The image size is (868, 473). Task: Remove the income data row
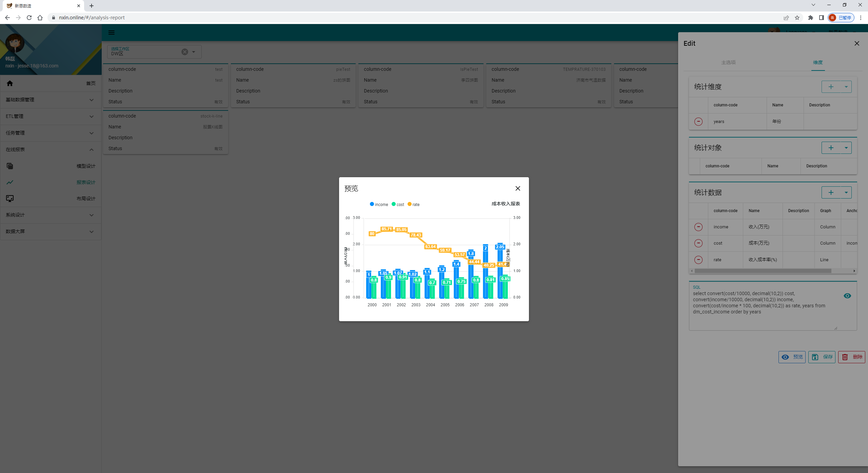pyautogui.click(x=698, y=227)
